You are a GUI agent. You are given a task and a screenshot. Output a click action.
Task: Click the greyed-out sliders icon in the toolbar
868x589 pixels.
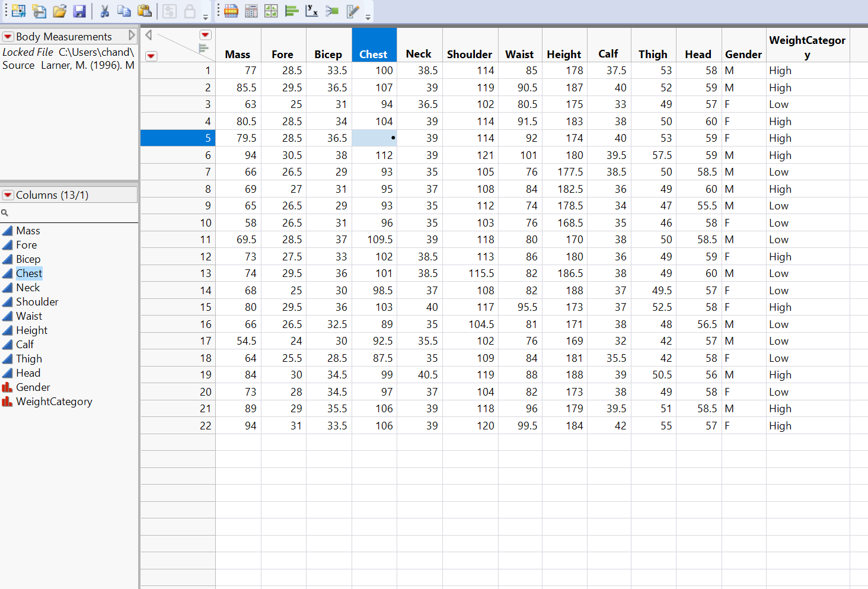pos(170,11)
